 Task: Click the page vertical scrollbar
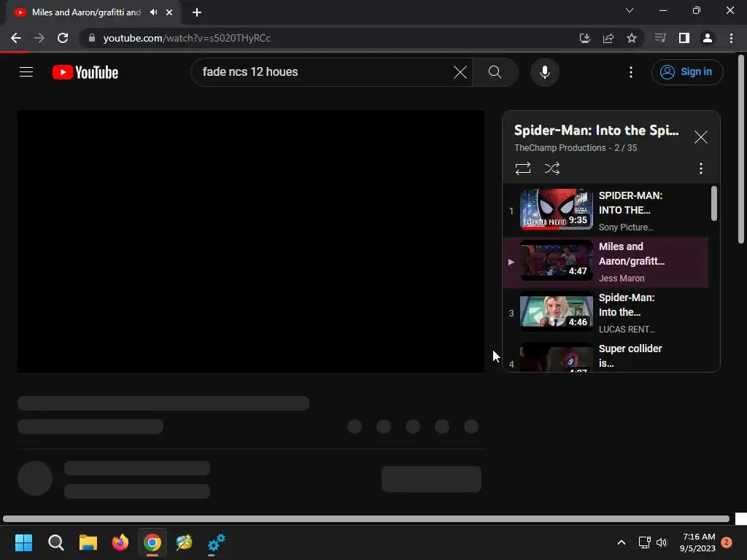click(x=741, y=149)
